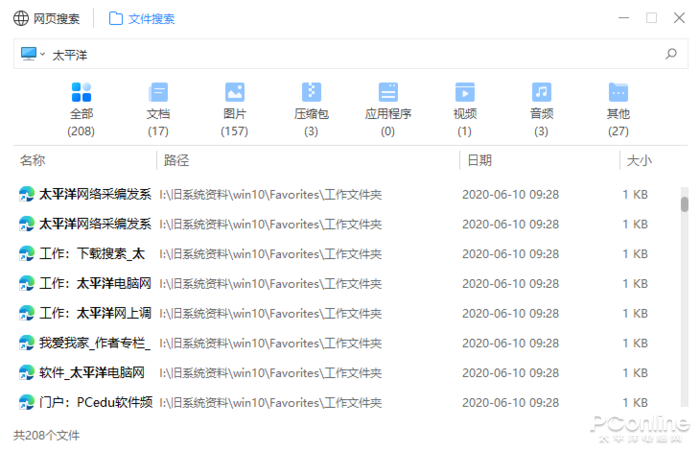Click the Edge icon of the first 太平洋网络采编发系 row
This screenshot has width=700, height=451.
click(26, 194)
